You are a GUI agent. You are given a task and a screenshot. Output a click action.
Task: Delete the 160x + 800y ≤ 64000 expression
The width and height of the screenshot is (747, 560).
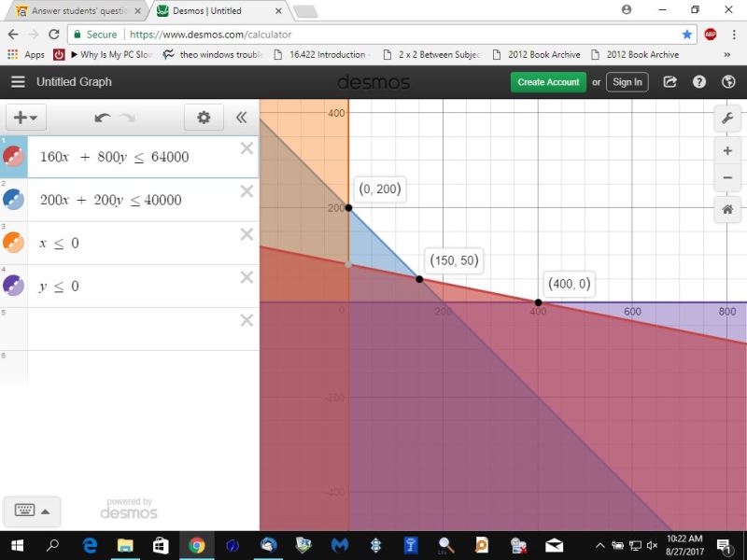pyautogui.click(x=247, y=148)
